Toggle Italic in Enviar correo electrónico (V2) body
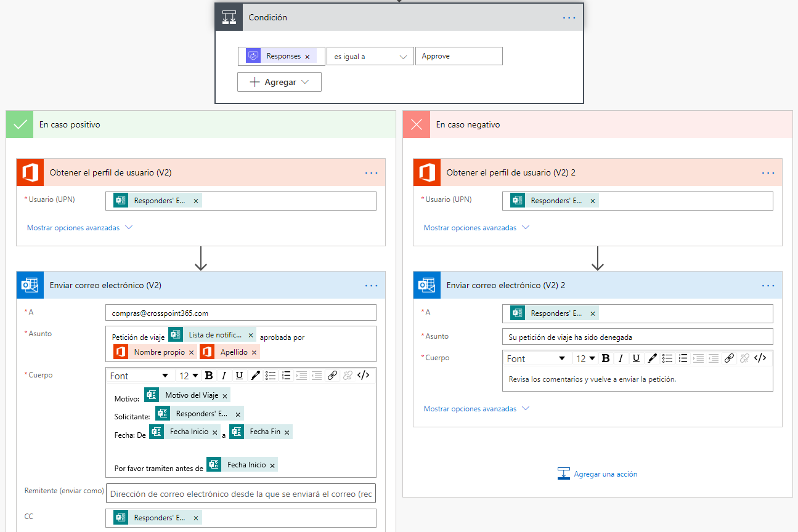Screen dimensions: 798x532 [x=224, y=376]
